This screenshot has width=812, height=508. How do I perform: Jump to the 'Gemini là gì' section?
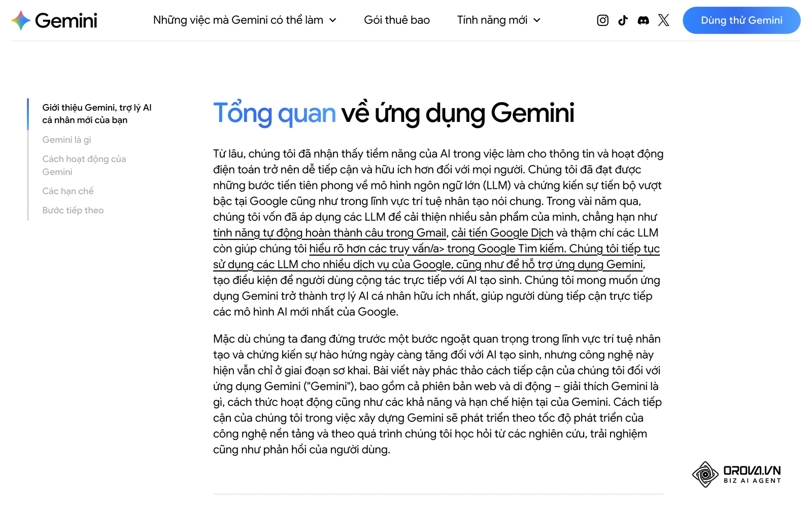point(66,140)
